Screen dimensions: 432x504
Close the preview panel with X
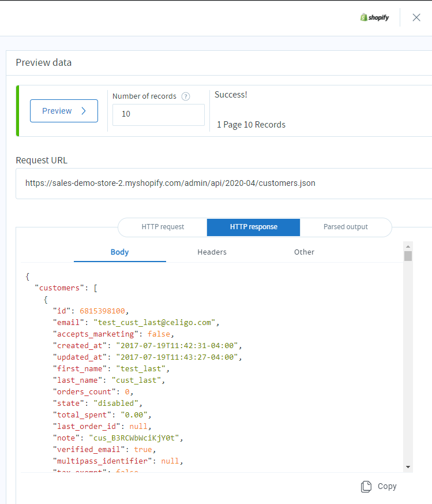(x=416, y=17)
